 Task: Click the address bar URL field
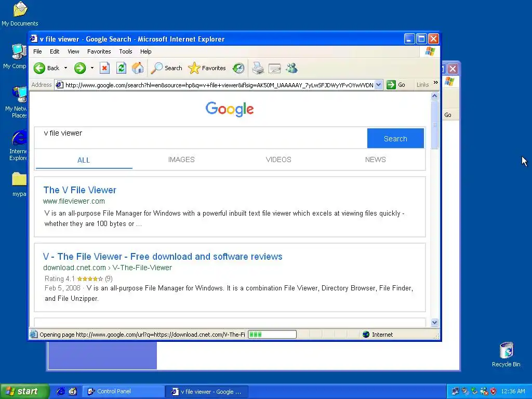click(x=219, y=85)
